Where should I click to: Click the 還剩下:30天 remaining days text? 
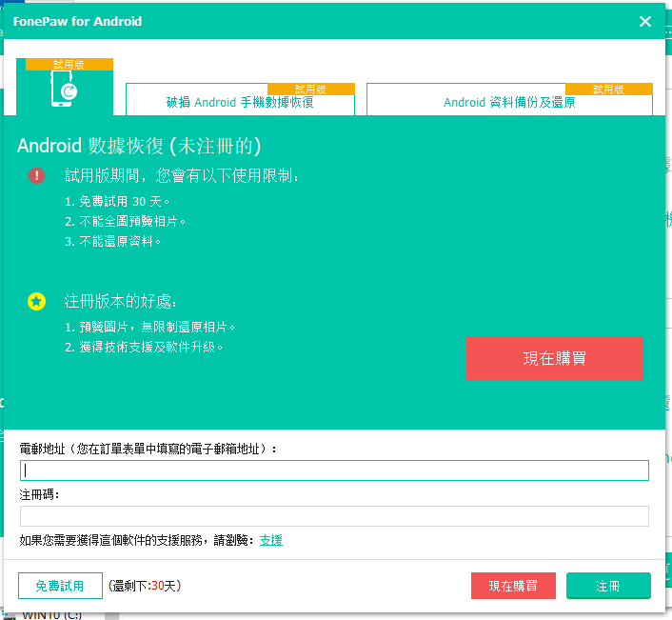pyautogui.click(x=145, y=586)
